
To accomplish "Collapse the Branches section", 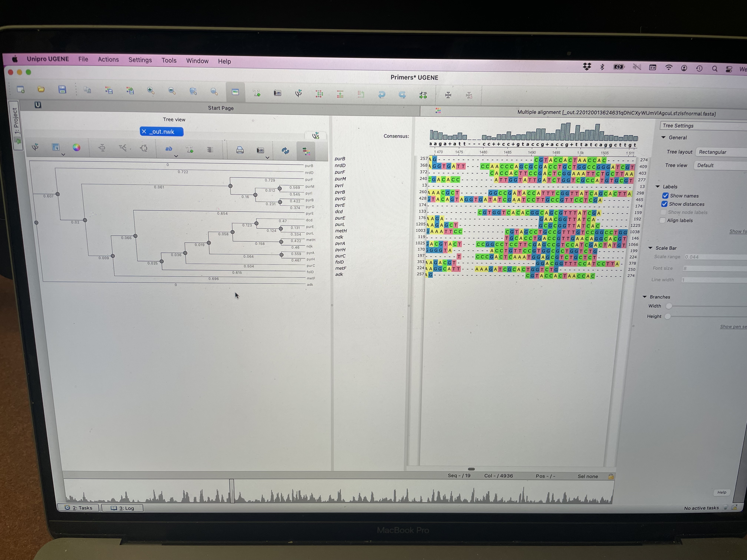I will (644, 297).
